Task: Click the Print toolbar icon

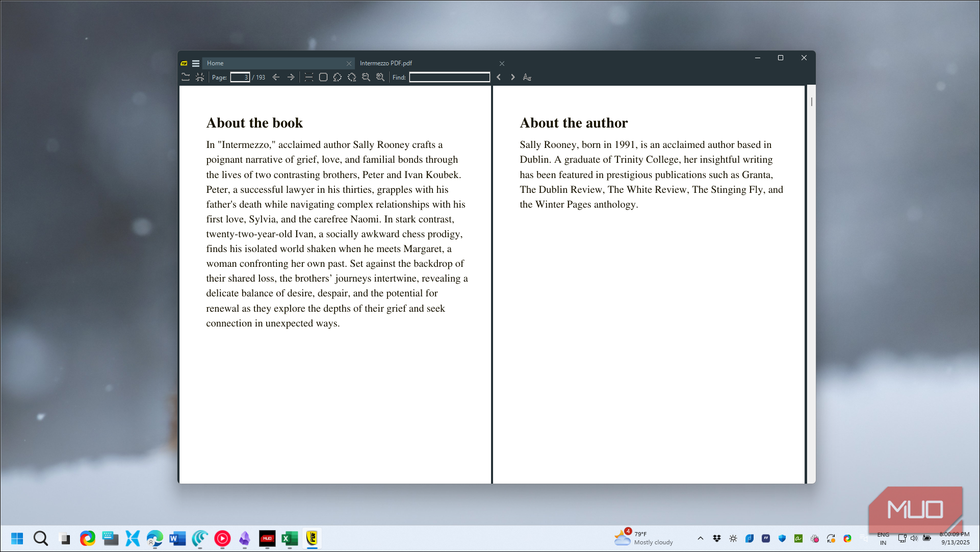Action: (200, 77)
